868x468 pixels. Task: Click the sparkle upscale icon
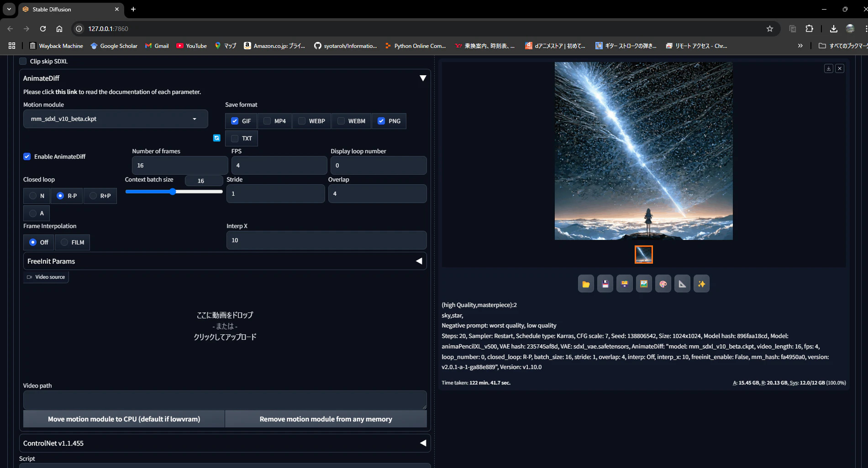(701, 284)
